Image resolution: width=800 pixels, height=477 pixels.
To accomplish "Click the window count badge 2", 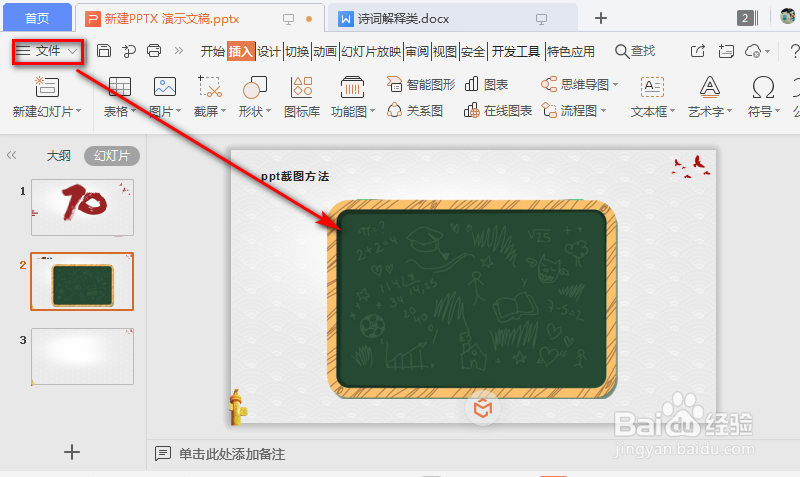I will point(745,18).
